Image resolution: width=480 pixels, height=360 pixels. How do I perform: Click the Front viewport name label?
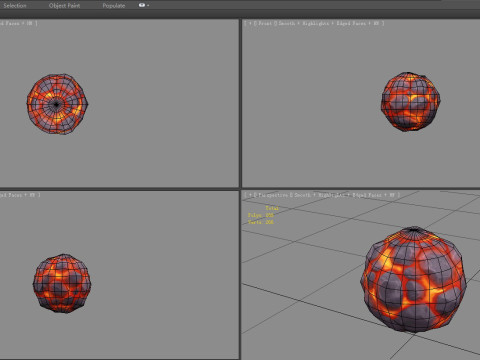point(265,23)
